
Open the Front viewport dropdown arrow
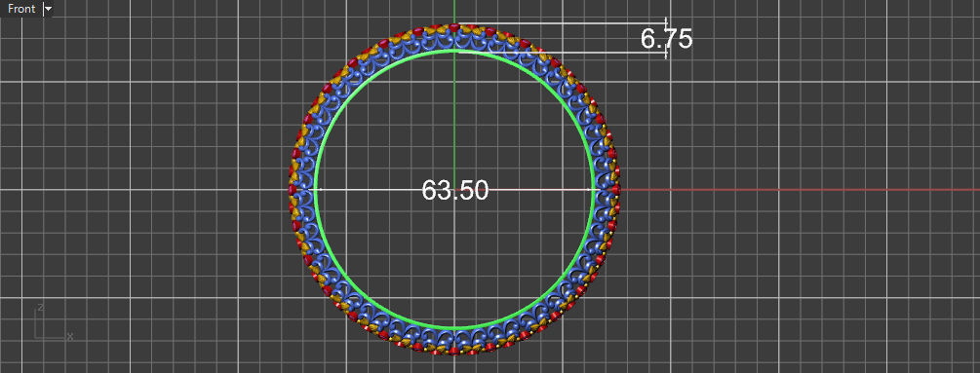pos(48,10)
